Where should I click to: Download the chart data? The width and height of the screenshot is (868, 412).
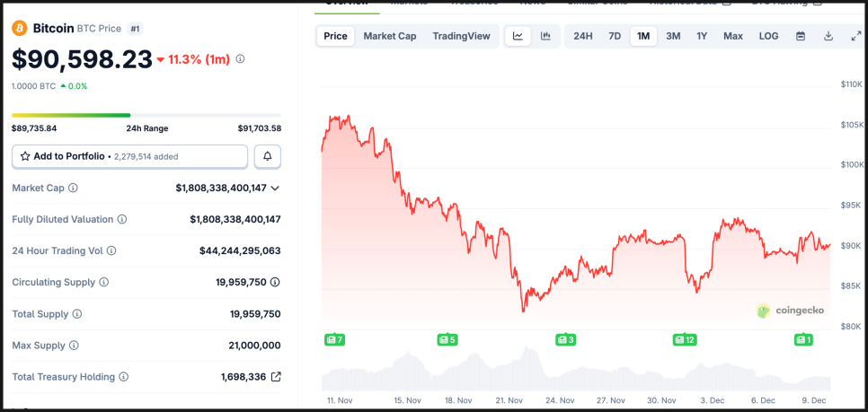click(x=828, y=37)
